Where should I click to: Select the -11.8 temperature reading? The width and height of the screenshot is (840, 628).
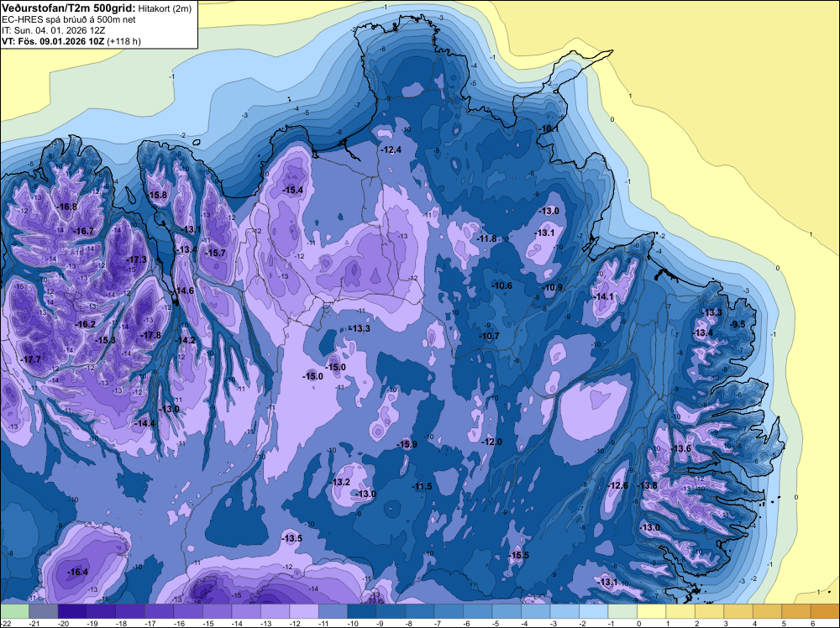coord(487,238)
